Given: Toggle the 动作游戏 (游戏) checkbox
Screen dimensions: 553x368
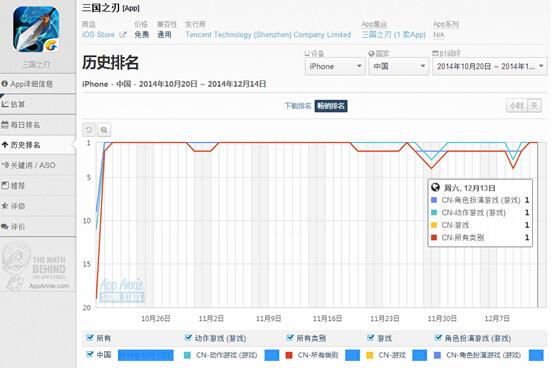Looking at the screenshot, I should tap(188, 338).
